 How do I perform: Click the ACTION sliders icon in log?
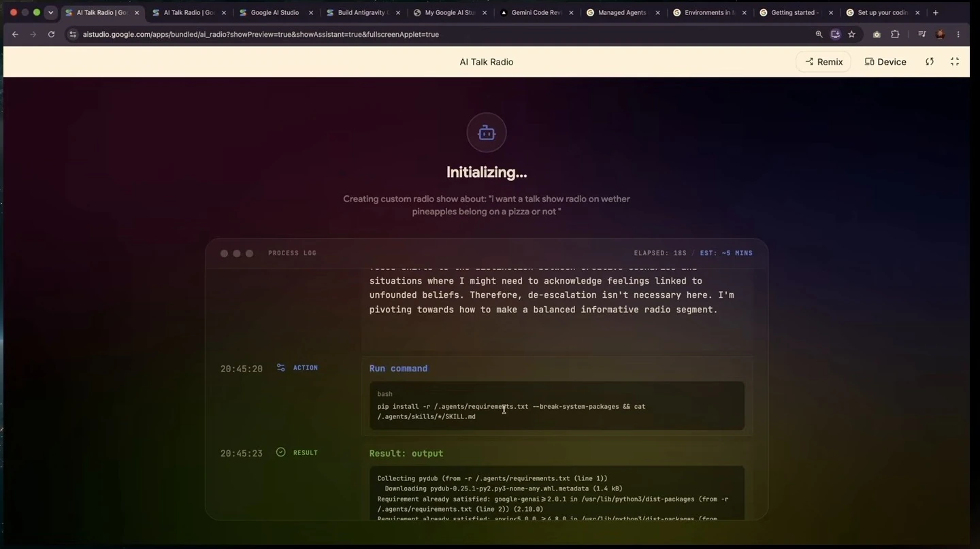[280, 368]
